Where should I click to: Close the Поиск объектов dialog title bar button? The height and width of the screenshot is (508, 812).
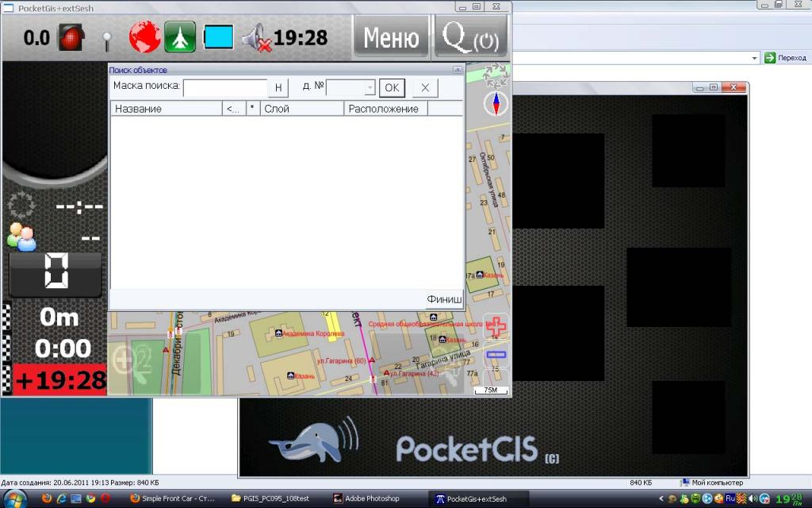tap(458, 70)
